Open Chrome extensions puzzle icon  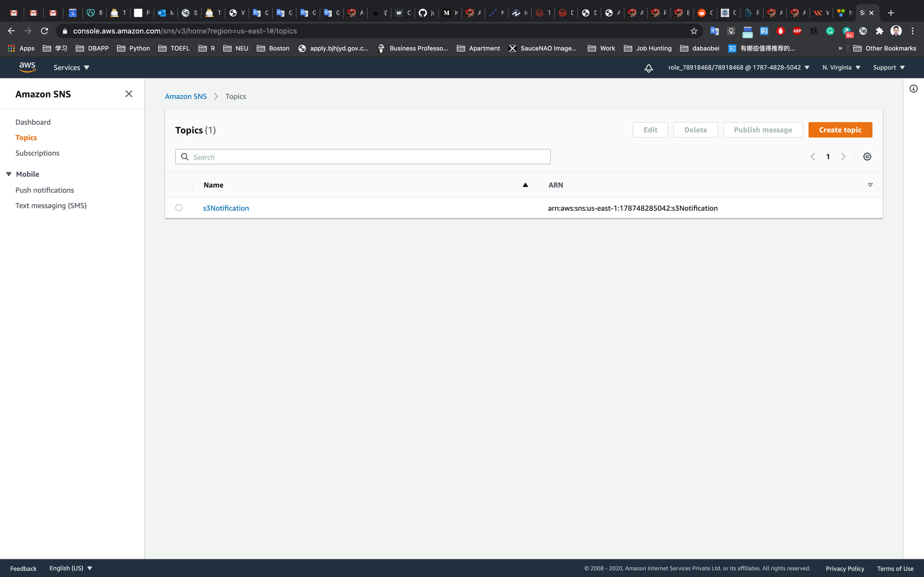[879, 31]
